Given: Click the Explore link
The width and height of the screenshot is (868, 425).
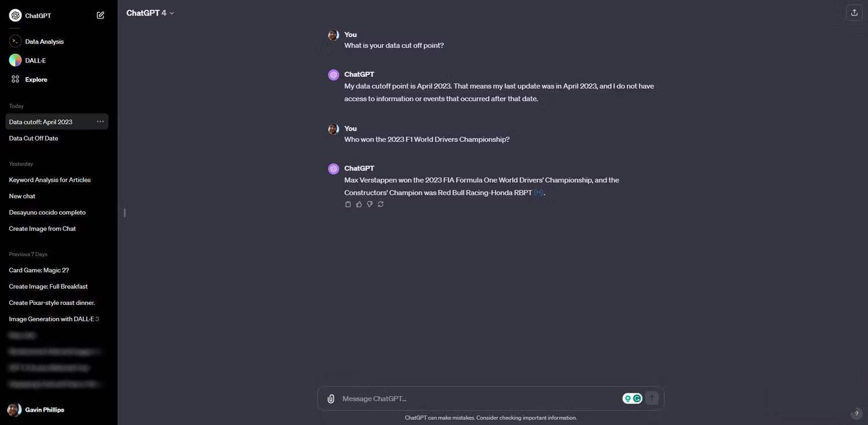Looking at the screenshot, I should coord(36,79).
